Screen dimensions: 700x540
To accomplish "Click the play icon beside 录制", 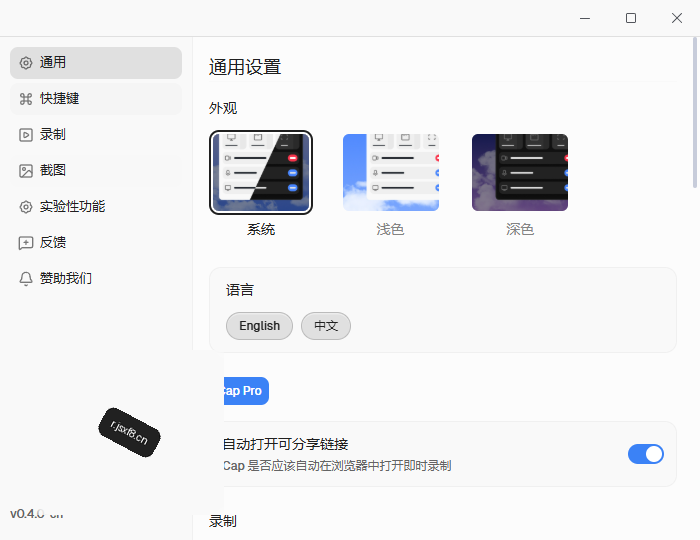I will (26, 135).
